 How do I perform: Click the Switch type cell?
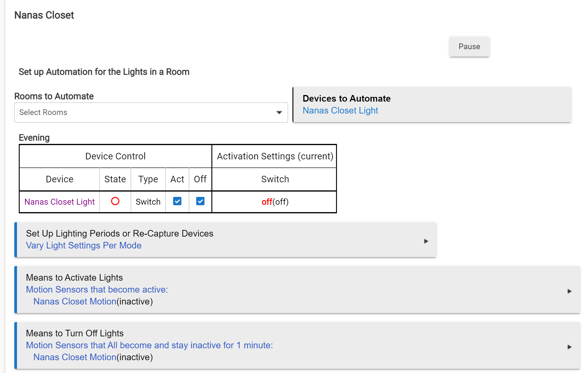[148, 202]
